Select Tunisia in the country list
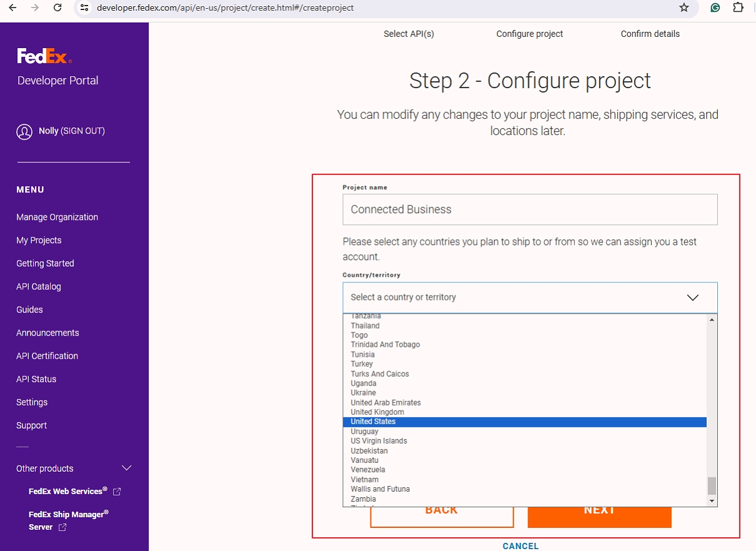Viewport: 756px width, 551px height. pos(525,355)
